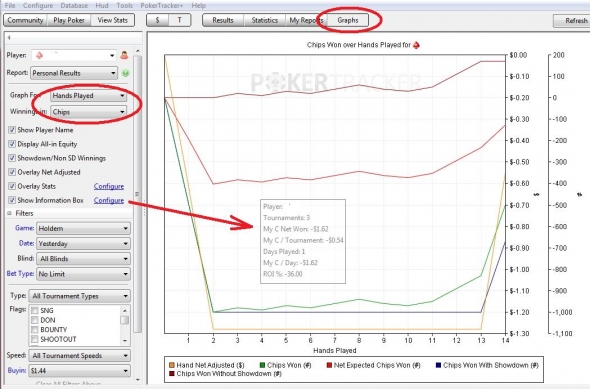Collapse the Filters section toggle icon
The height and width of the screenshot is (389, 590).
[9, 213]
